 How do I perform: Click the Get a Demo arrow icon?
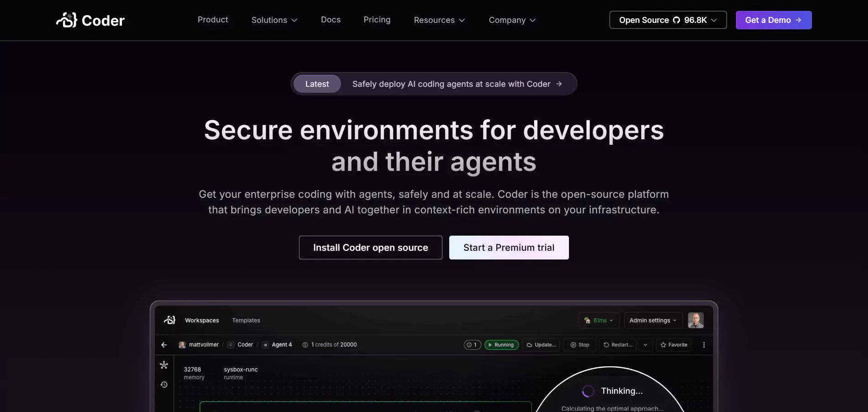[799, 20]
